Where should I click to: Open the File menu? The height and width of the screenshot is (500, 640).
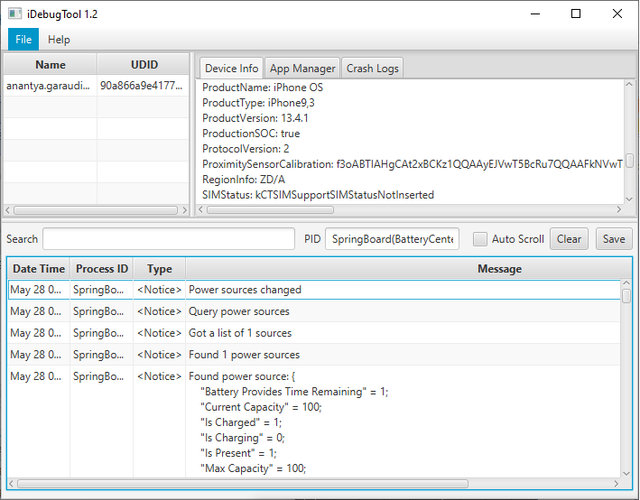(23, 40)
